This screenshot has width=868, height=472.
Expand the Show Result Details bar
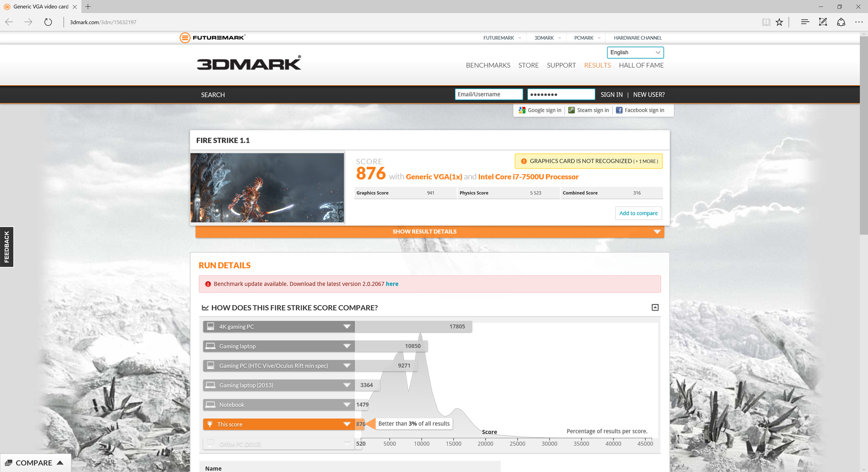[x=429, y=231]
